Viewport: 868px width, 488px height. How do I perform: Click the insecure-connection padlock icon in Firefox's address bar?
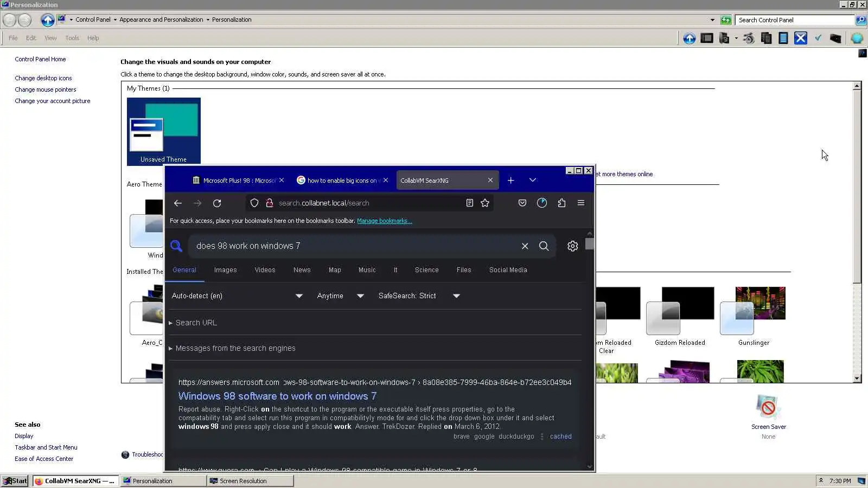point(269,203)
